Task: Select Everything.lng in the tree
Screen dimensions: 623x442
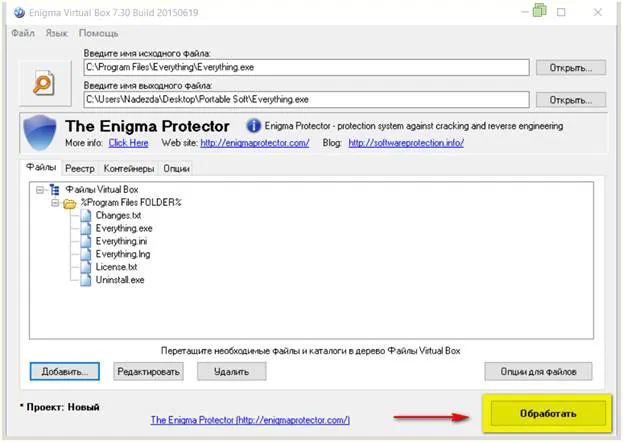Action: click(123, 254)
